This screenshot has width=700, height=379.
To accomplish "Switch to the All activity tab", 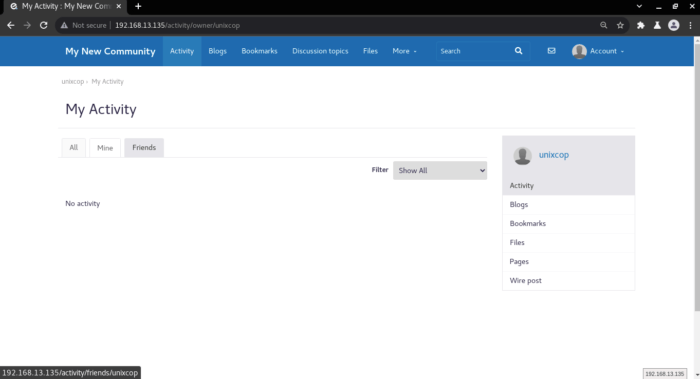I will click(73, 148).
